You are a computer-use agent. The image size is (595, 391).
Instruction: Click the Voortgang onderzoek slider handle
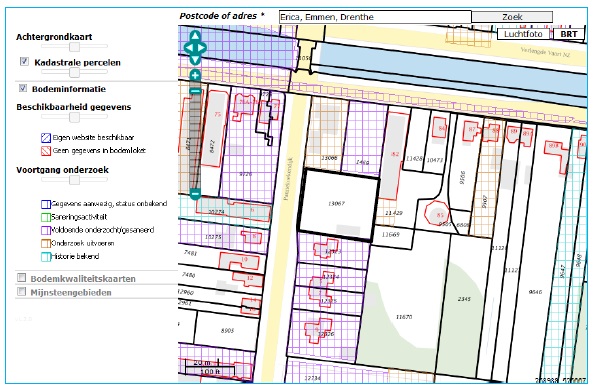point(74,180)
